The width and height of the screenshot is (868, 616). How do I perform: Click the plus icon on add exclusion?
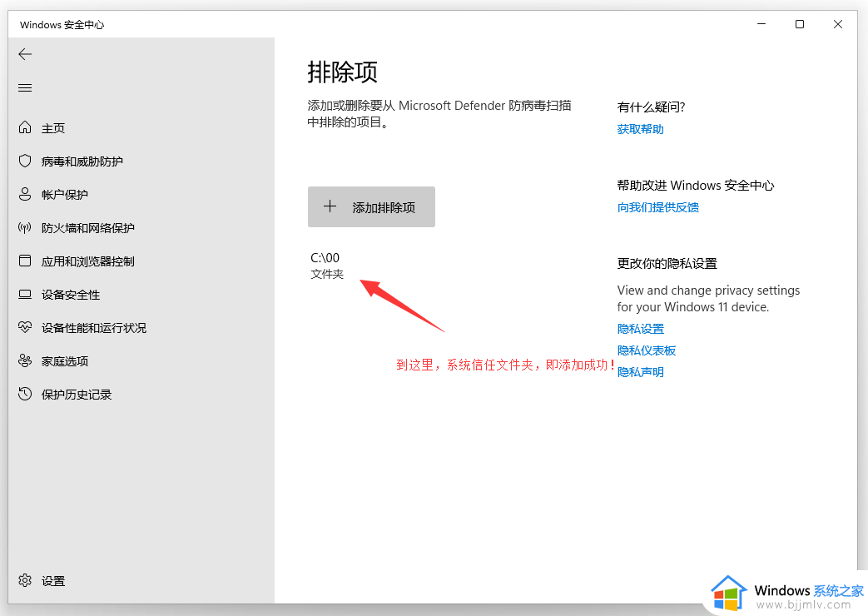(330, 206)
